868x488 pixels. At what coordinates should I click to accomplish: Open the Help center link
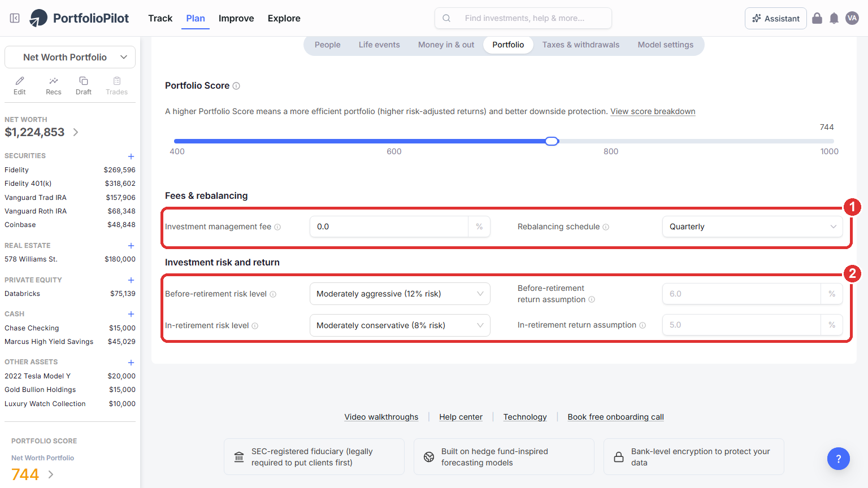[461, 417]
